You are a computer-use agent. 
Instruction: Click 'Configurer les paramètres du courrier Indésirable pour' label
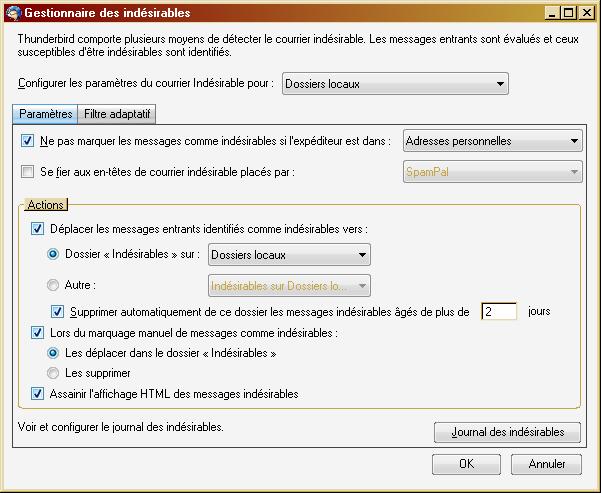coord(146,83)
